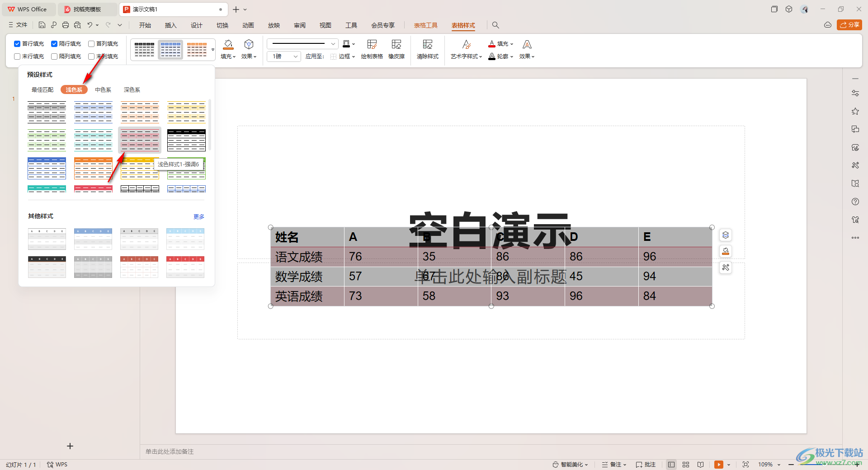This screenshot has width=868, height=470.
Task: Switch to slide sorter grid view icon
Action: [x=686, y=465]
